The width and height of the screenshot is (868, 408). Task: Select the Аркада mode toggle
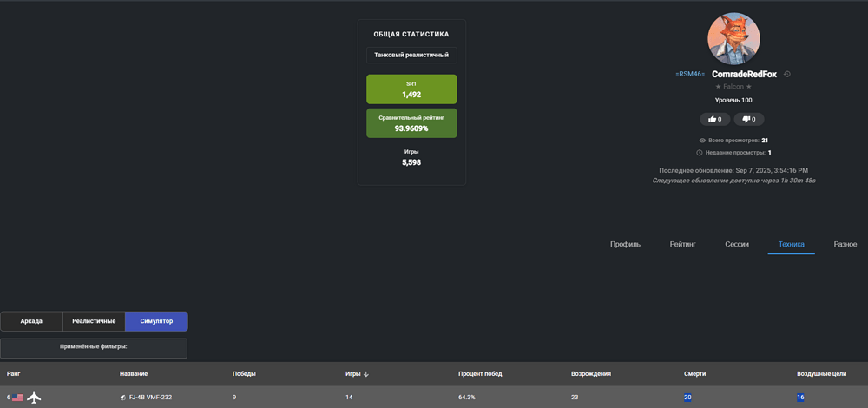pos(31,321)
